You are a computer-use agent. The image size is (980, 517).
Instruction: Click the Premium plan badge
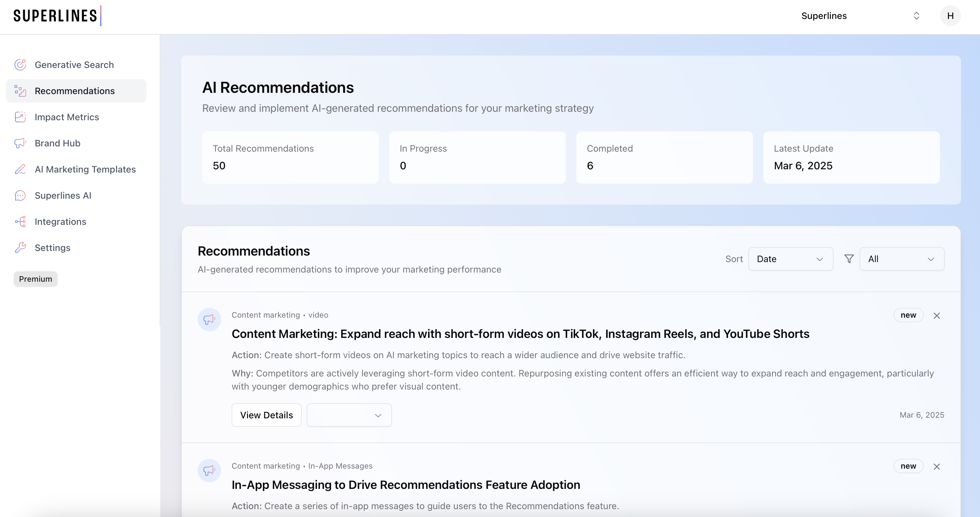click(35, 279)
